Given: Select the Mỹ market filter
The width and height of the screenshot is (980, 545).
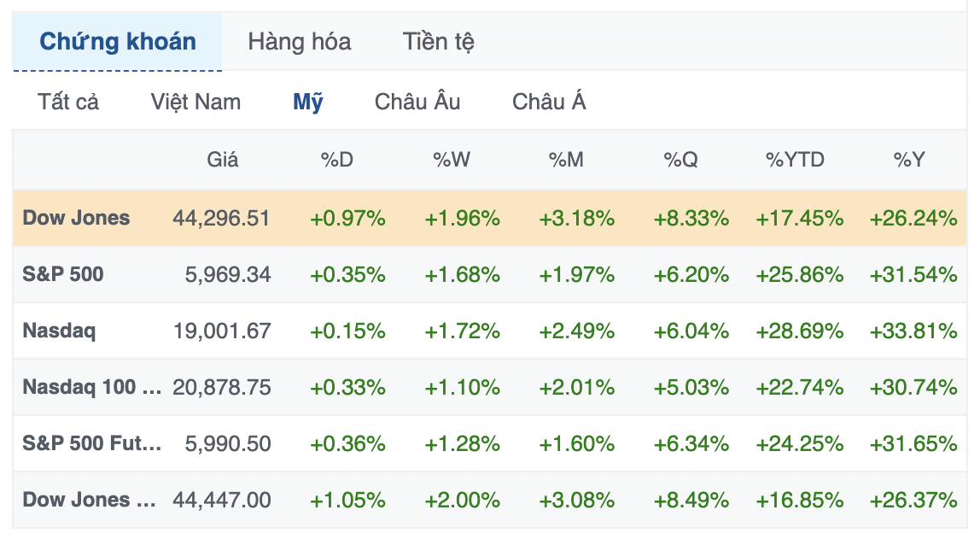Looking at the screenshot, I should click(x=308, y=102).
